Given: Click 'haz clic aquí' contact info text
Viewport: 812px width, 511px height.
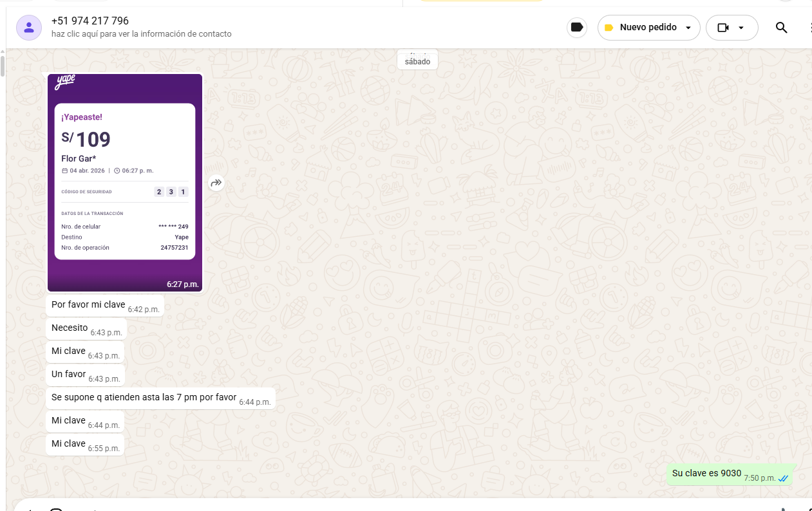Looking at the screenshot, I should click(x=142, y=34).
